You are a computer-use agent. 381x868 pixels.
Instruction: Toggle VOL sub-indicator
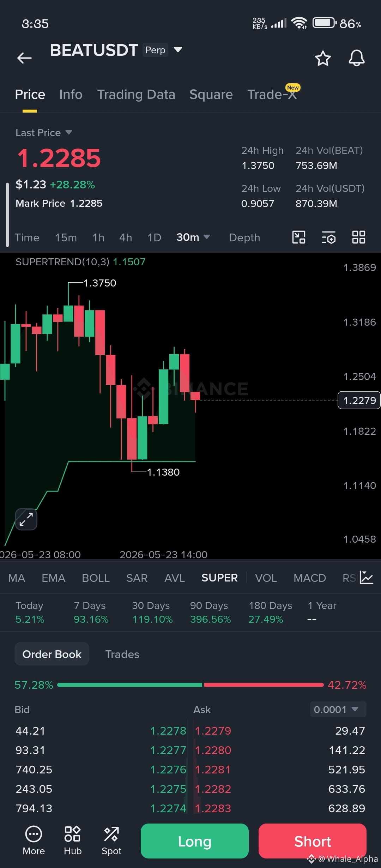(x=266, y=578)
